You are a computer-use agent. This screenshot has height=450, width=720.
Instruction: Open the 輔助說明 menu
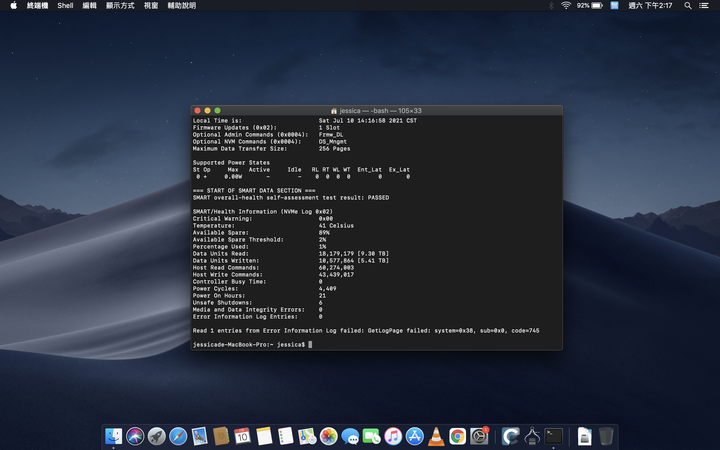tap(182, 6)
